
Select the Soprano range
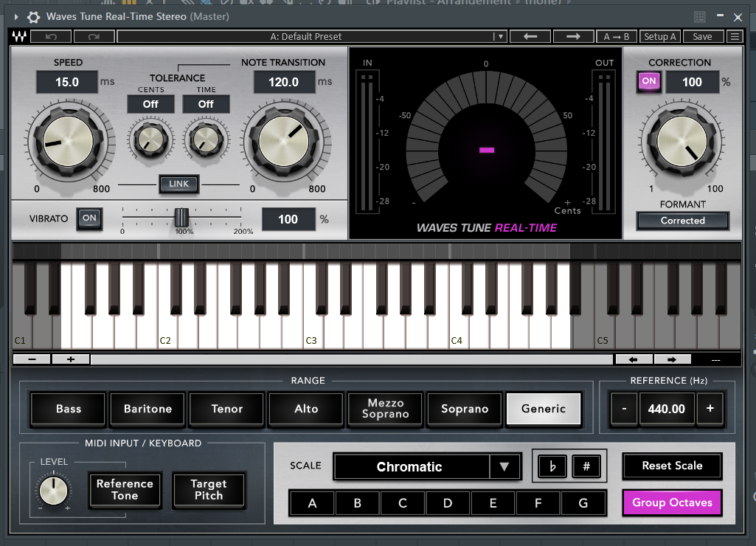tap(465, 409)
